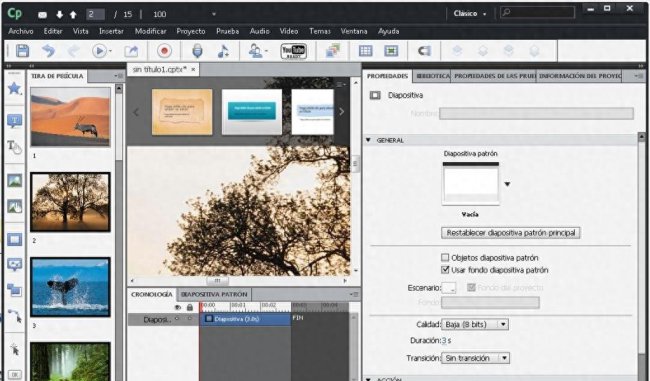This screenshot has height=381, width=650.
Task: Click the Redo arrow icon
Action: pyautogui.click(x=74, y=51)
